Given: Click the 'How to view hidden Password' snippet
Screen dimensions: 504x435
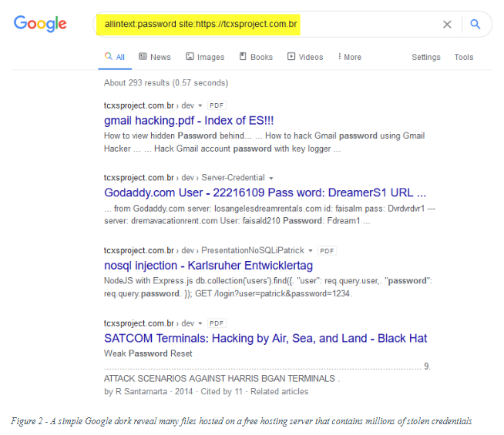Looking at the screenshot, I should pos(264,142).
